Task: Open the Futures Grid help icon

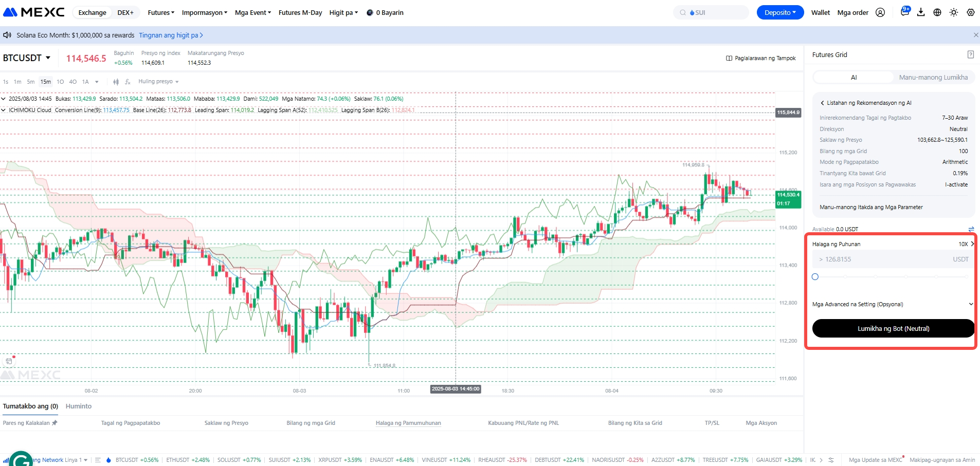Action: pos(971,54)
